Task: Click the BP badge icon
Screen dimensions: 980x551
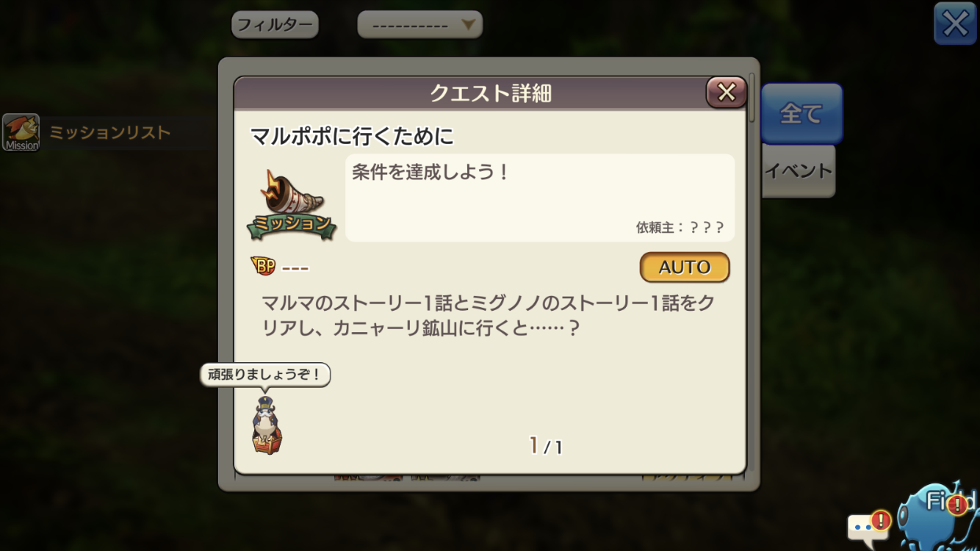Action: [263, 267]
